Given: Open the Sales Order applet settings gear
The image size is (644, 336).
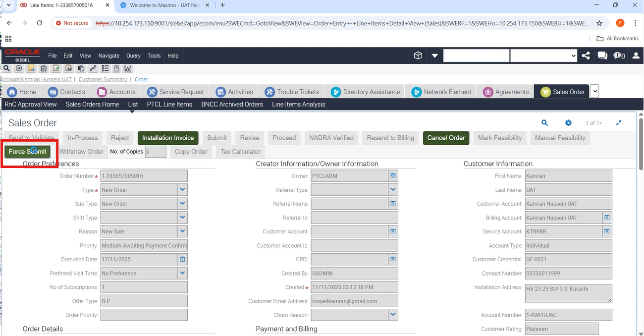Looking at the screenshot, I should 568,123.
